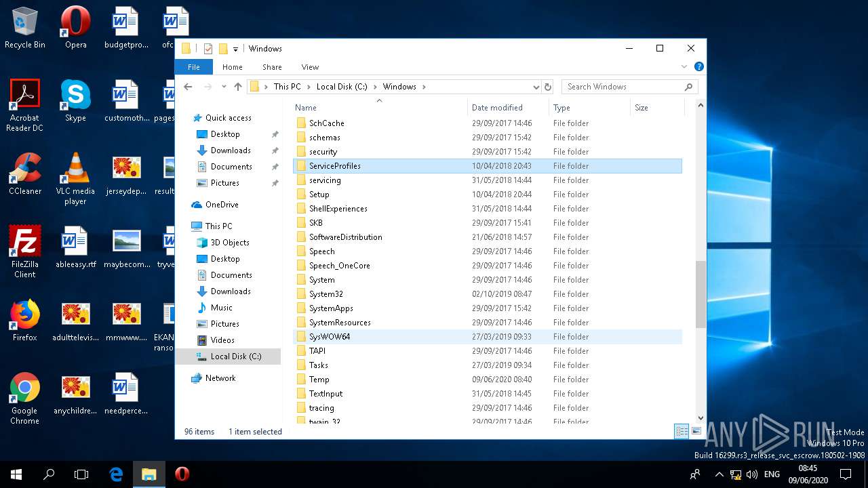Viewport: 868px width, 488px height.
Task: Open taskbar search magnifier
Action: click(x=49, y=474)
